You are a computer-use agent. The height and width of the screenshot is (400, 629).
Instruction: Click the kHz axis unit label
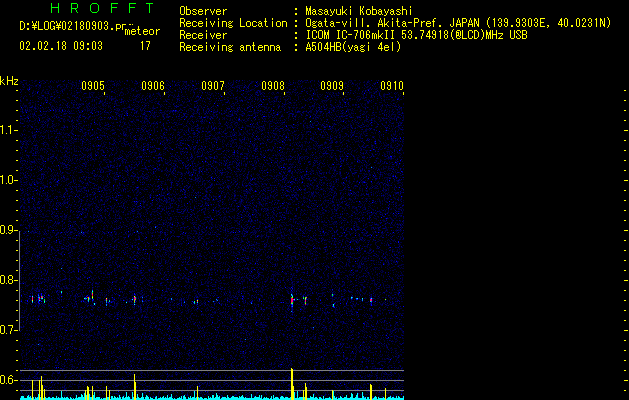click(x=9, y=81)
